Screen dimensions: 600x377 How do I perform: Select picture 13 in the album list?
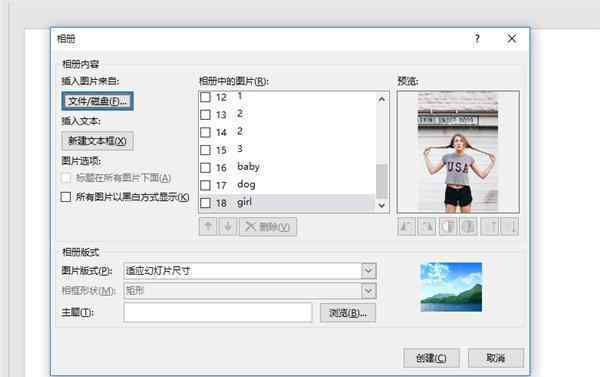287,114
